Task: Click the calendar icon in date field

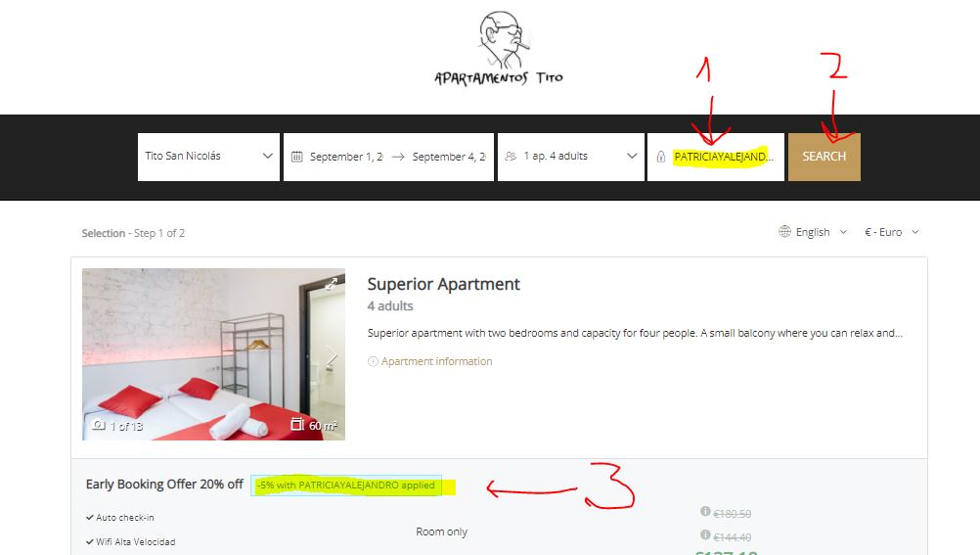Action: pyautogui.click(x=297, y=157)
